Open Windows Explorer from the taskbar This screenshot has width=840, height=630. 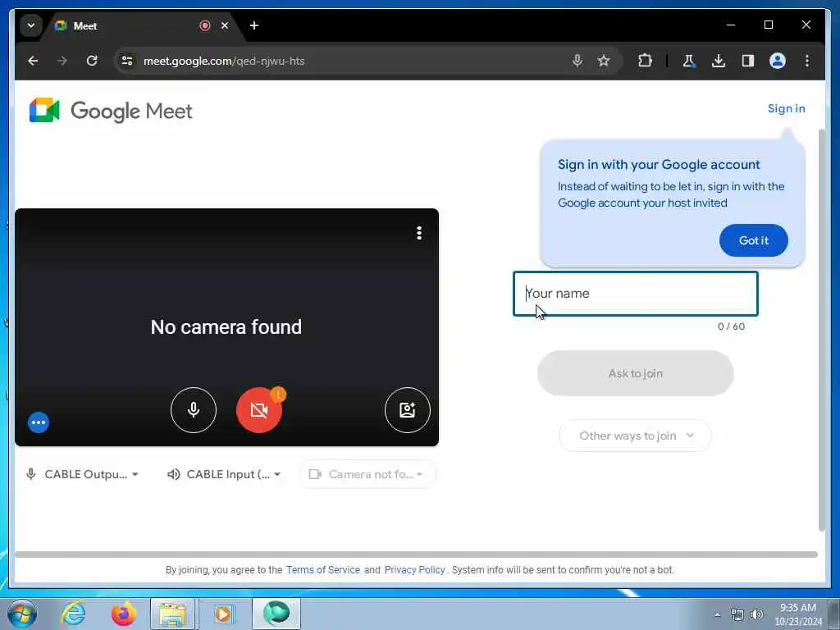[x=172, y=614]
